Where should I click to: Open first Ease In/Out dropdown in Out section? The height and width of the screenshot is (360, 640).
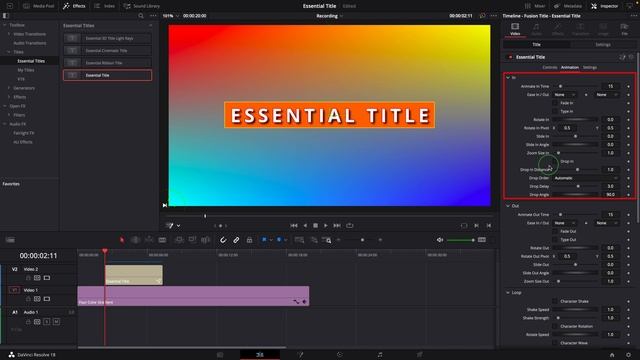pos(564,223)
